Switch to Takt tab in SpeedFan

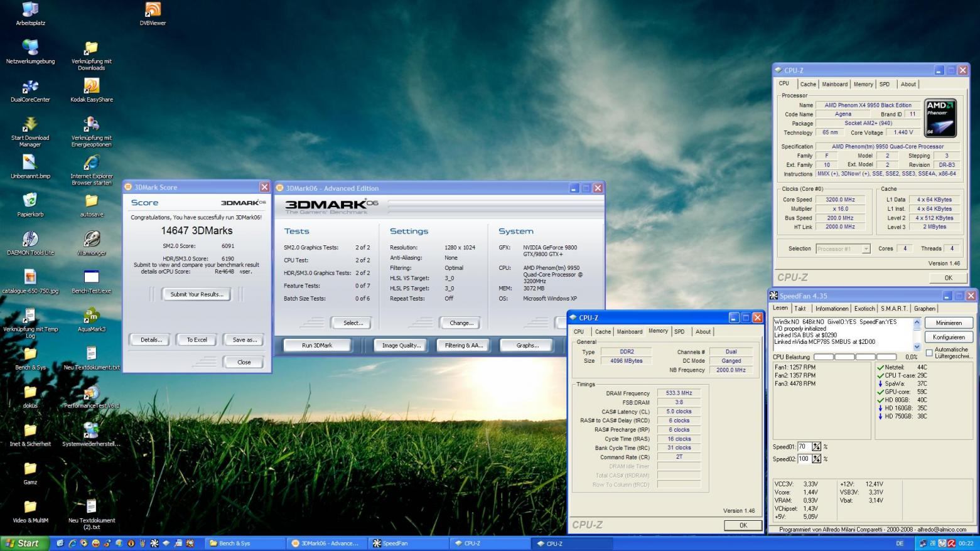click(800, 309)
